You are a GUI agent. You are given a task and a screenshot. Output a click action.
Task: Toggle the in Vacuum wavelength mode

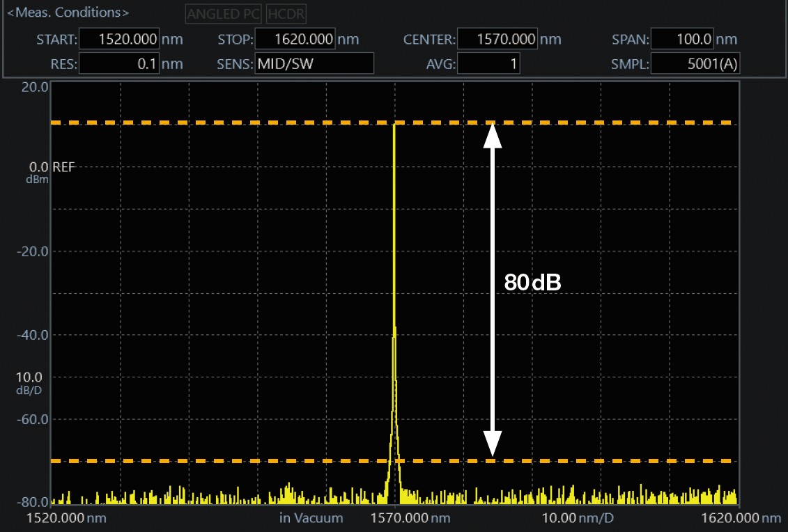tap(311, 518)
